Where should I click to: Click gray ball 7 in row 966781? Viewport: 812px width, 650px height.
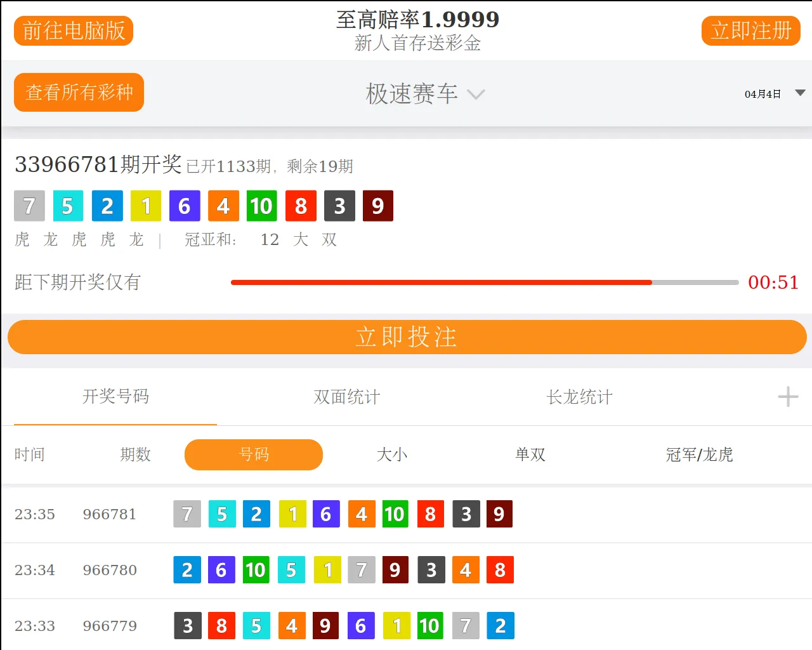point(187,514)
